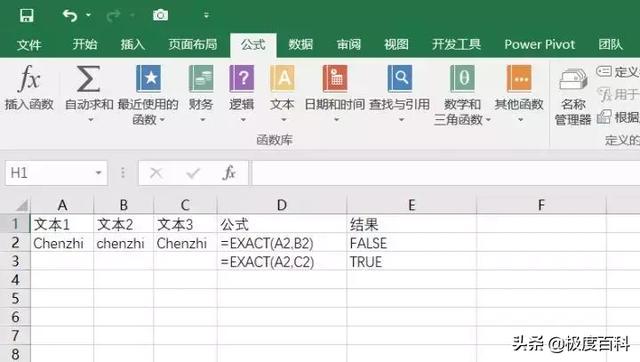Expand the 日期和时间 dropdown arrow

click(x=336, y=120)
